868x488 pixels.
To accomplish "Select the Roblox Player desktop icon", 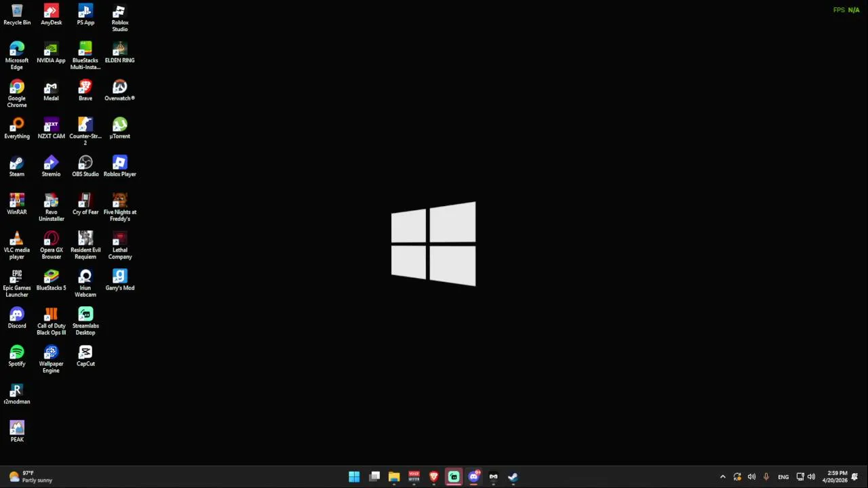I will 120,167.
